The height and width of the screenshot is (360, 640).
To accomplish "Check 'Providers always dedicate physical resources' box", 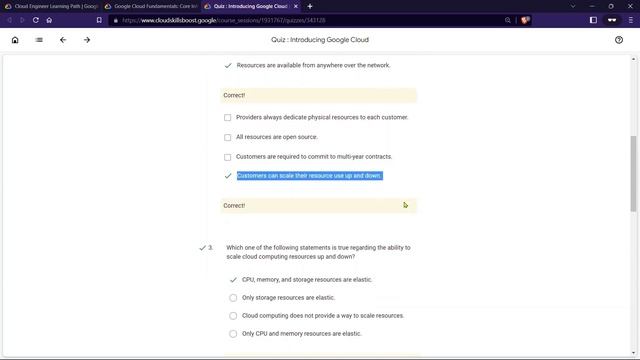I will 227,118.
